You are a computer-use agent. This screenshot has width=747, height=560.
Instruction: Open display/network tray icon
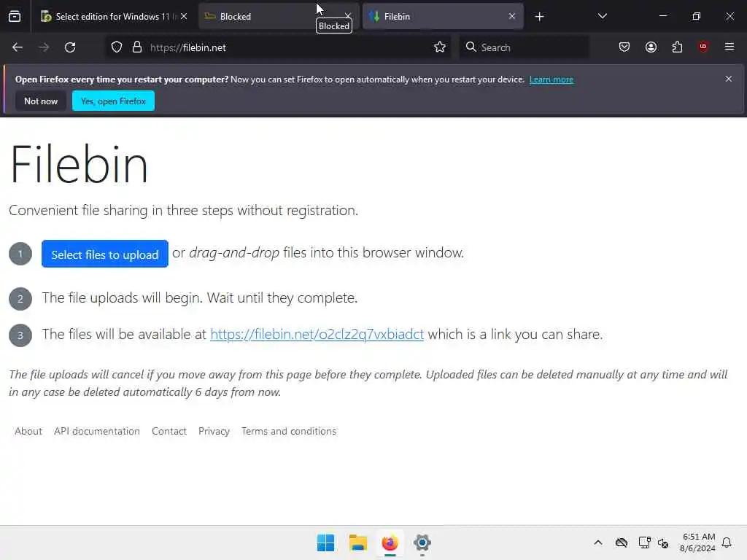[x=644, y=542]
